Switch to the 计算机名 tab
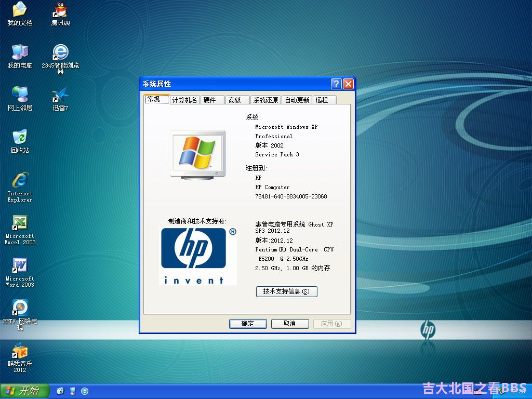532x399 pixels. click(x=184, y=100)
